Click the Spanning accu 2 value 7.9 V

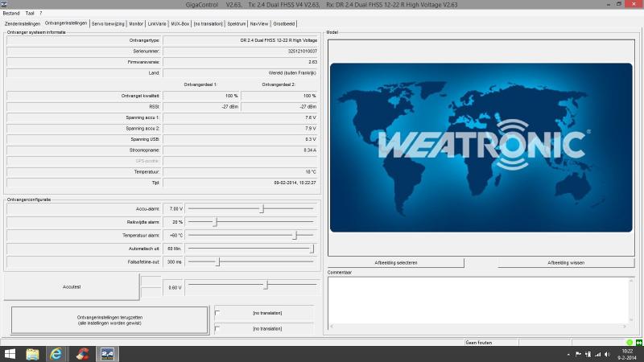311,129
